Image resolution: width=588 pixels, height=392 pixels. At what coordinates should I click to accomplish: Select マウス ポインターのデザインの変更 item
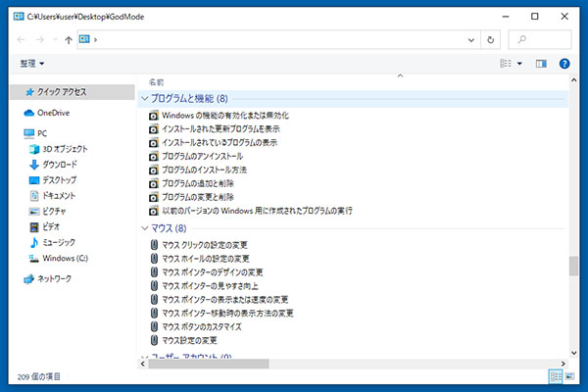coord(206,272)
